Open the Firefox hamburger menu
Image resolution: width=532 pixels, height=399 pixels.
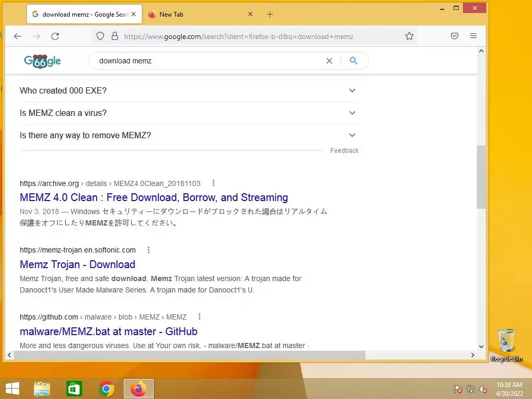pyautogui.click(x=473, y=36)
